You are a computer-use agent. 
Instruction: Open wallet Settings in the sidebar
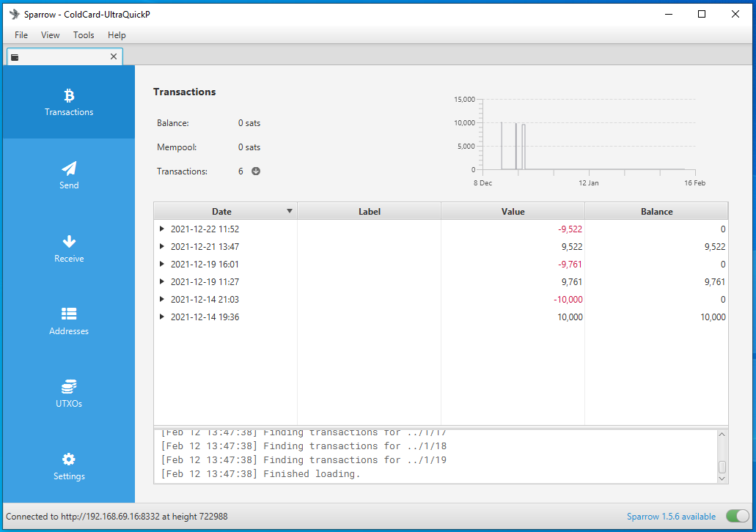point(69,467)
